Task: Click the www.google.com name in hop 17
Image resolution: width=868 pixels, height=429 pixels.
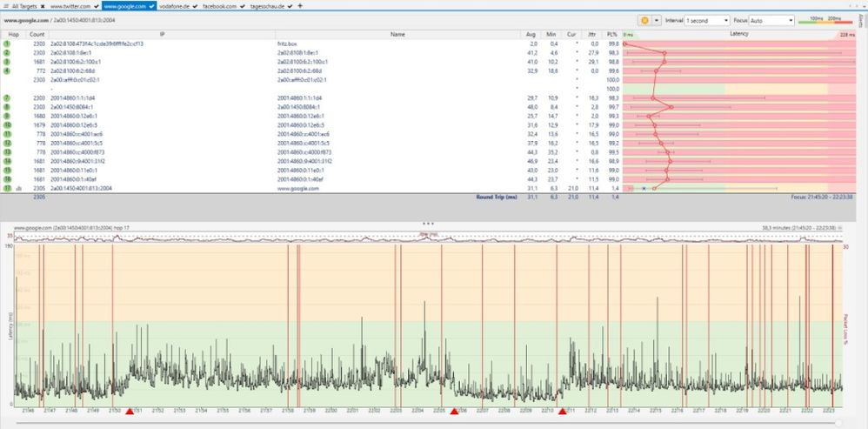Action: click(x=297, y=188)
